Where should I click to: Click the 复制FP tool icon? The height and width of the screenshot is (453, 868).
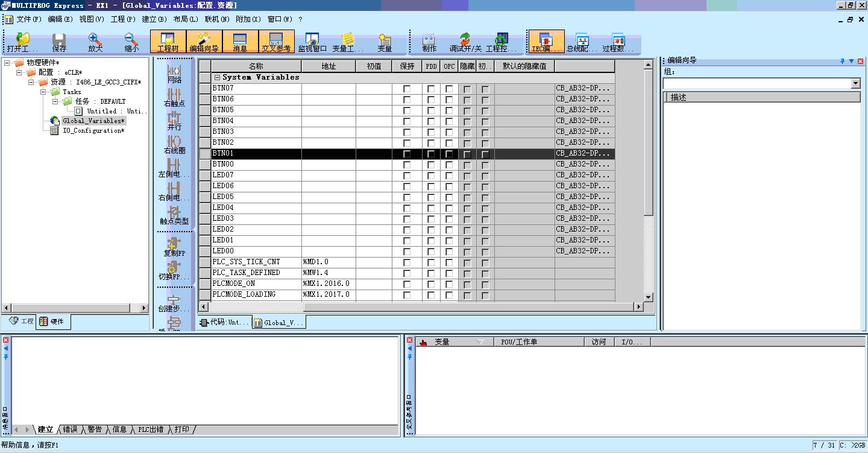click(174, 246)
